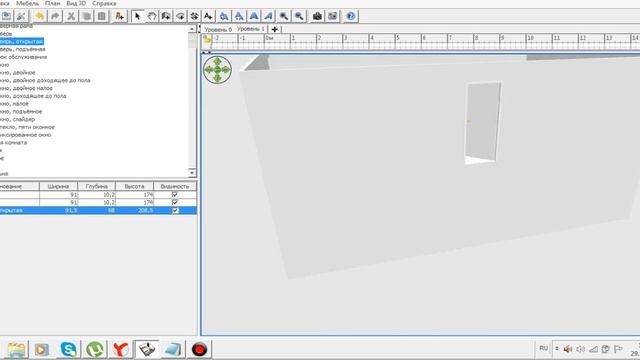Activate the hand pan tool
This screenshot has width=640, height=360.
coord(151,16)
